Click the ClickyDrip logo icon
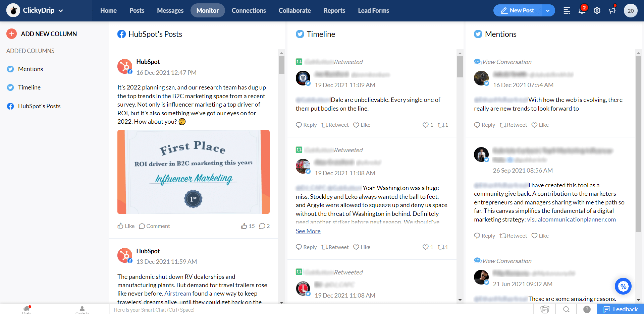Image resolution: width=644 pixels, height=314 pixels. point(13,10)
